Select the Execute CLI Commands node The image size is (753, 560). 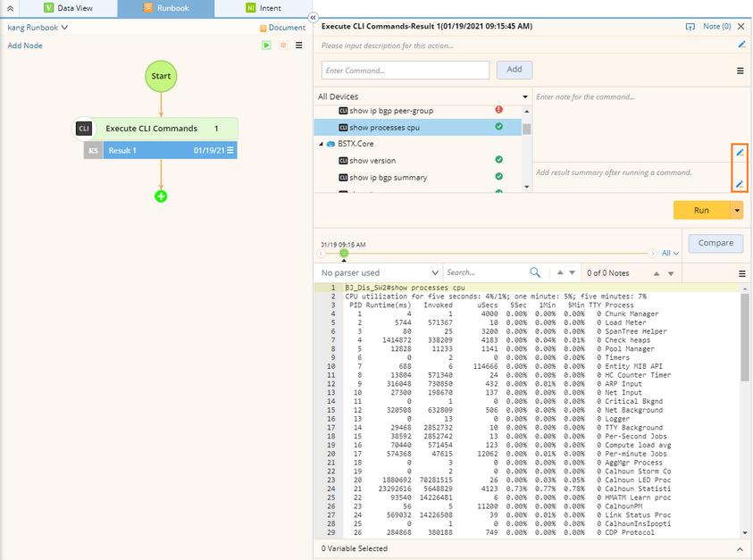click(155, 129)
